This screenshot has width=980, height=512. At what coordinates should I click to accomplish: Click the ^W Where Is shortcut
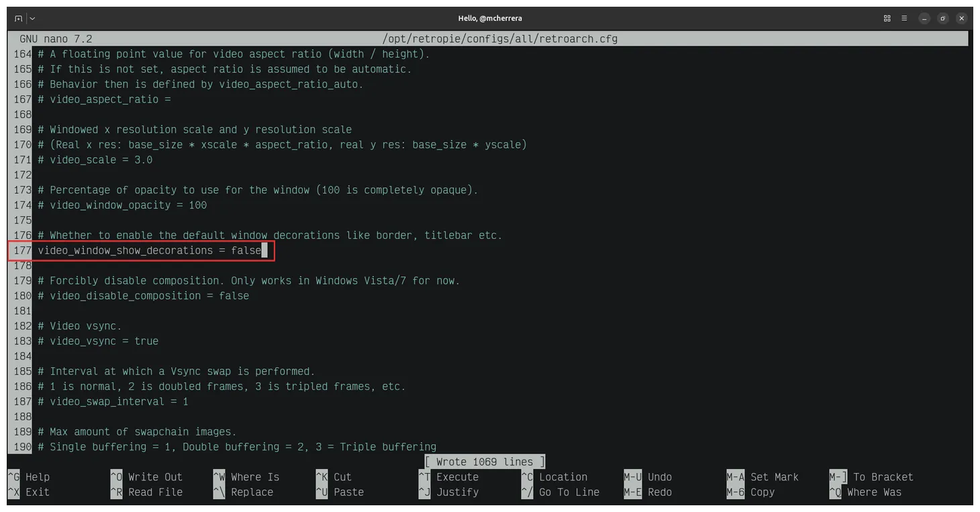tap(246, 477)
